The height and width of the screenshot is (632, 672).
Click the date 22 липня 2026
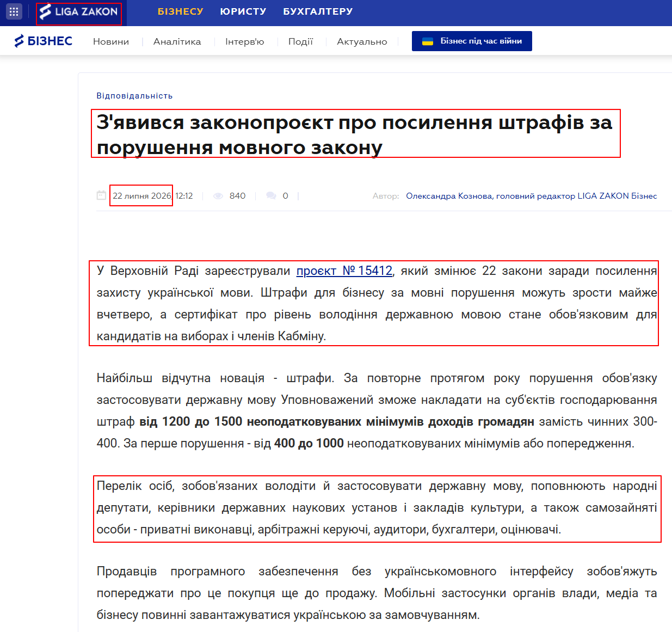tap(141, 196)
